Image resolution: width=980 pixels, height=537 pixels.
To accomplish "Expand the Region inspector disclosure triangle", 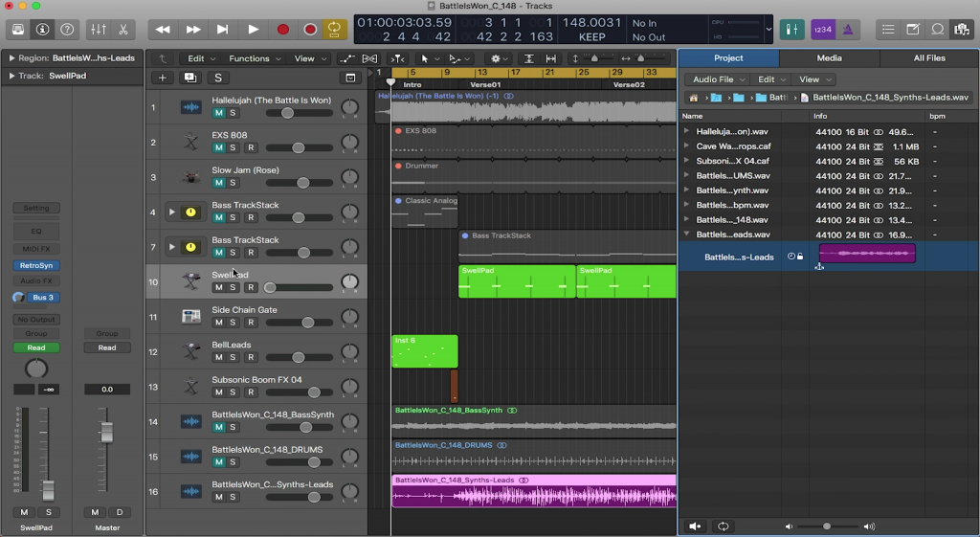I will [x=11, y=58].
